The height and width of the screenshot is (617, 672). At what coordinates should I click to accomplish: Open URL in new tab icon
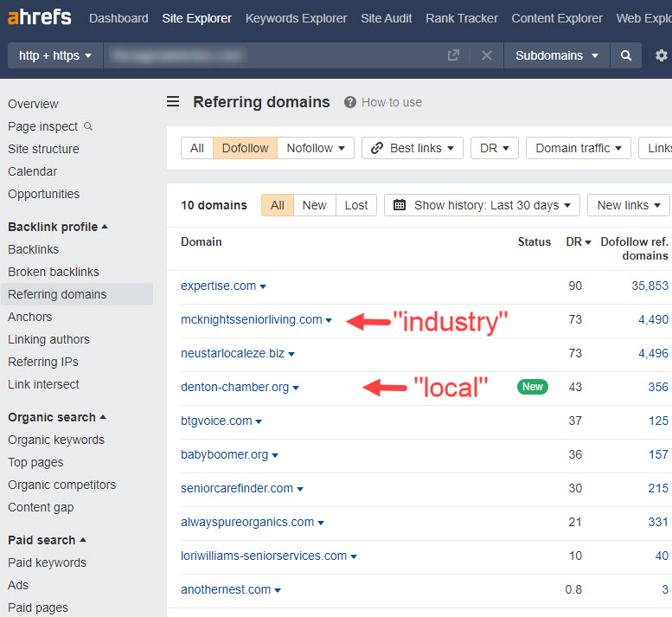click(x=453, y=55)
